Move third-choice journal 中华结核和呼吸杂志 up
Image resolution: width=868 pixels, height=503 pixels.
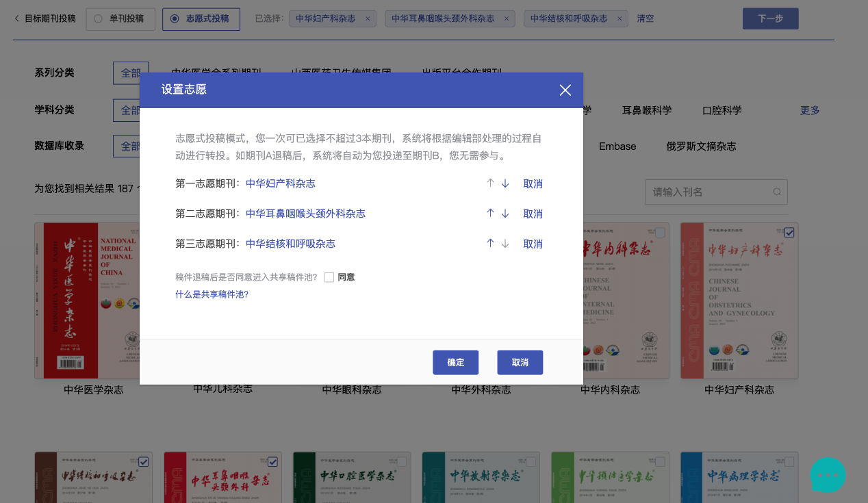[x=490, y=244]
